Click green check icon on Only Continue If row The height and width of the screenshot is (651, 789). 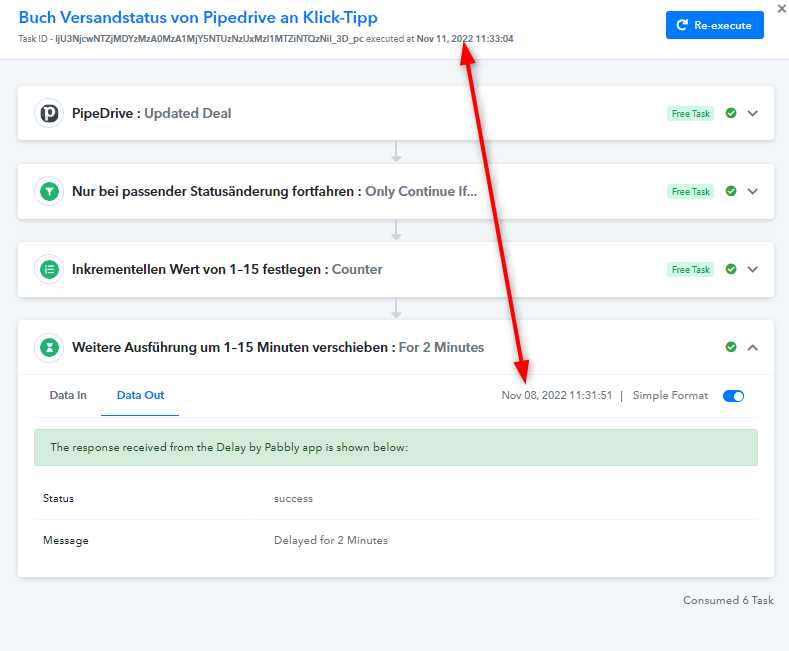click(731, 191)
